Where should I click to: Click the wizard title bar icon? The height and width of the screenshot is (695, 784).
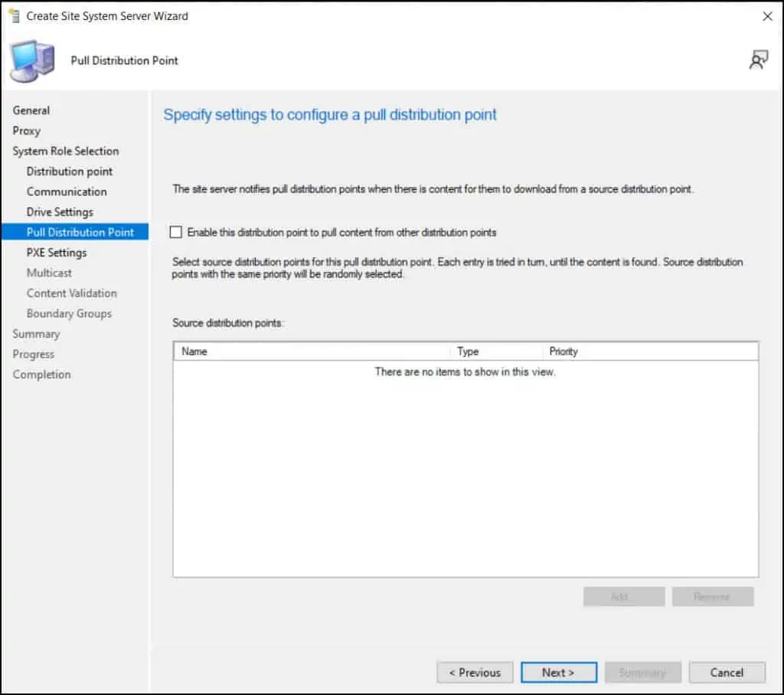tap(12, 15)
